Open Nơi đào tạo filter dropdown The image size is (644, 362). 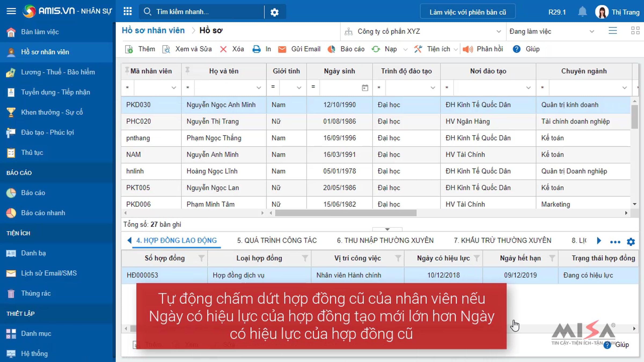[528, 88]
